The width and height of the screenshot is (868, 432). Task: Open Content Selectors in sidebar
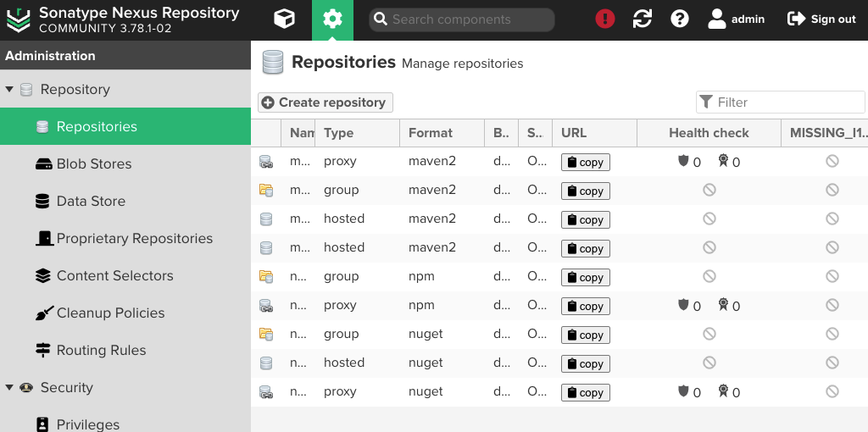pyautogui.click(x=125, y=275)
